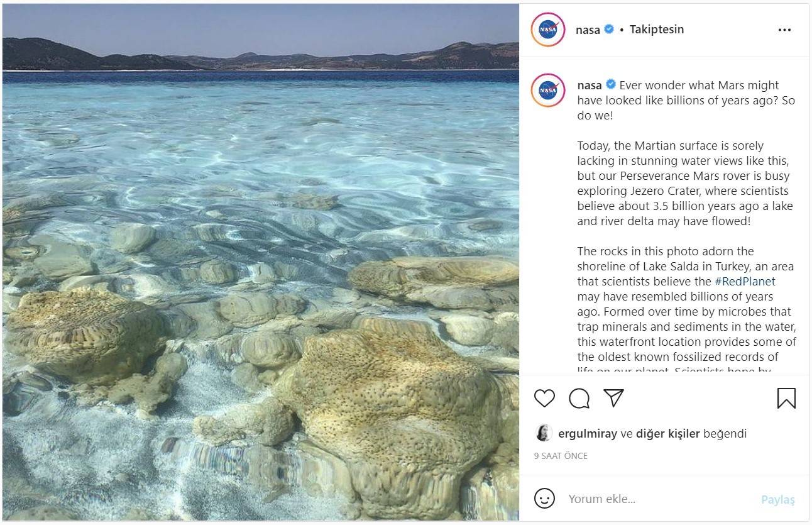The height and width of the screenshot is (525, 812).
Task: Share post using paper plane icon
Action: point(613,397)
